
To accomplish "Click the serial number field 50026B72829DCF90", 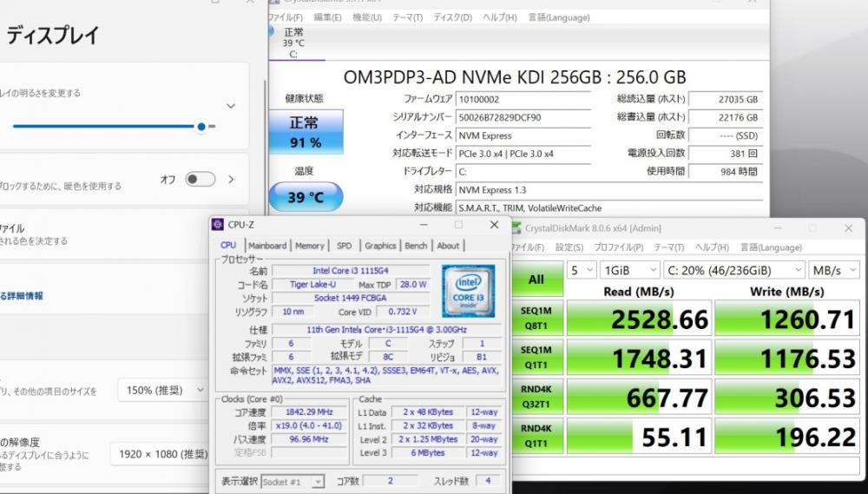I will tap(523, 117).
